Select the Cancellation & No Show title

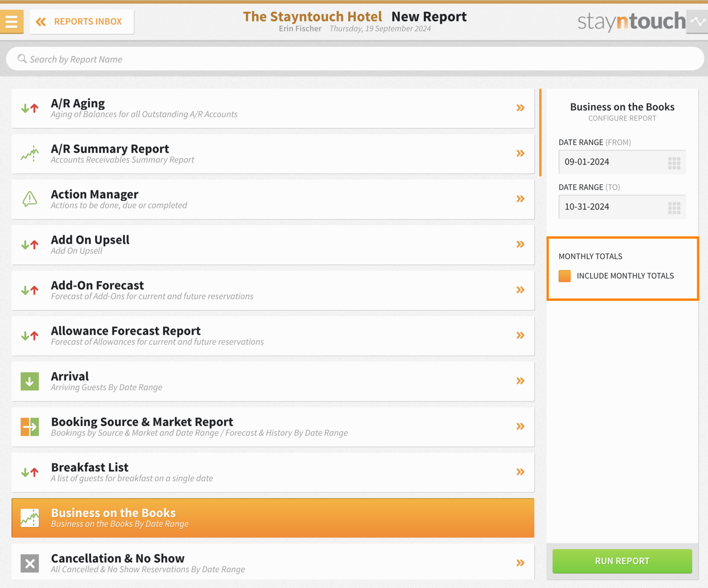(118, 558)
